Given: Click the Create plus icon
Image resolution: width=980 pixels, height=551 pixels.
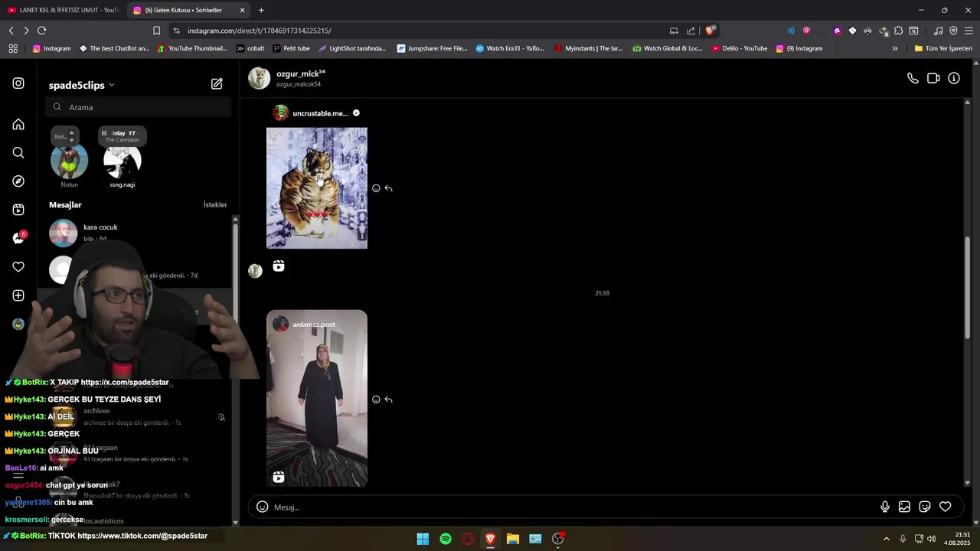Looking at the screenshot, I should [18, 295].
